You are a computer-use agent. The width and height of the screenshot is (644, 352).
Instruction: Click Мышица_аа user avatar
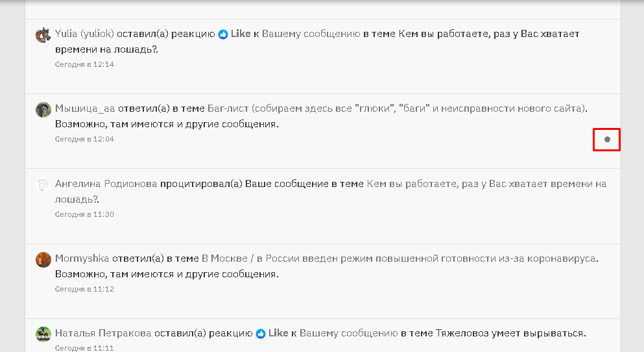43,110
